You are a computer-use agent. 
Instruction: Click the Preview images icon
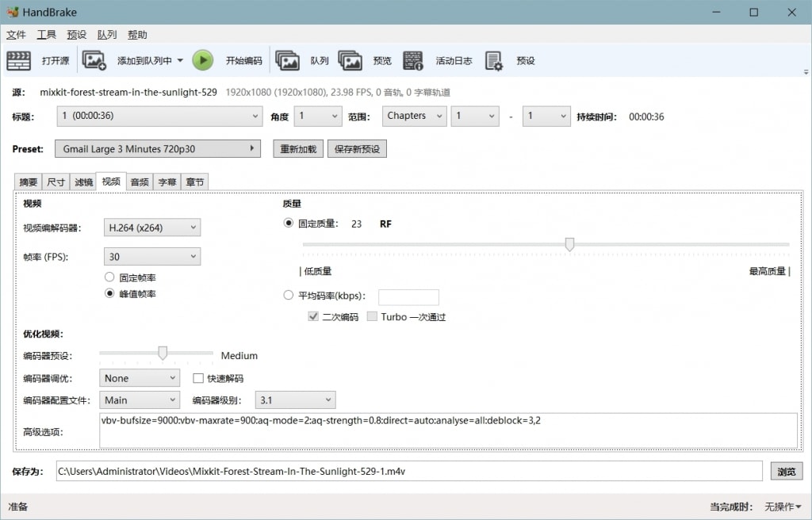350,60
